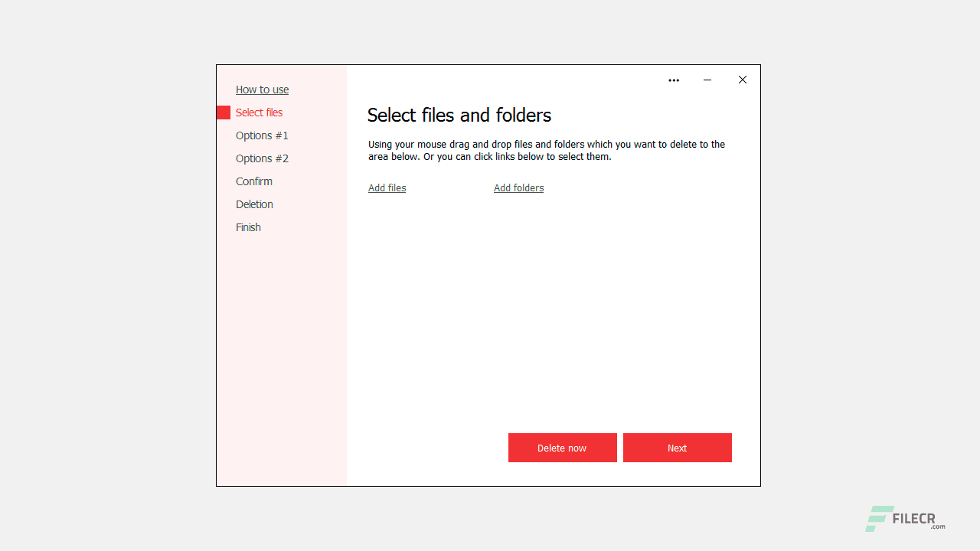This screenshot has width=980, height=551.
Task: Minimize the application window
Action: [x=707, y=80]
